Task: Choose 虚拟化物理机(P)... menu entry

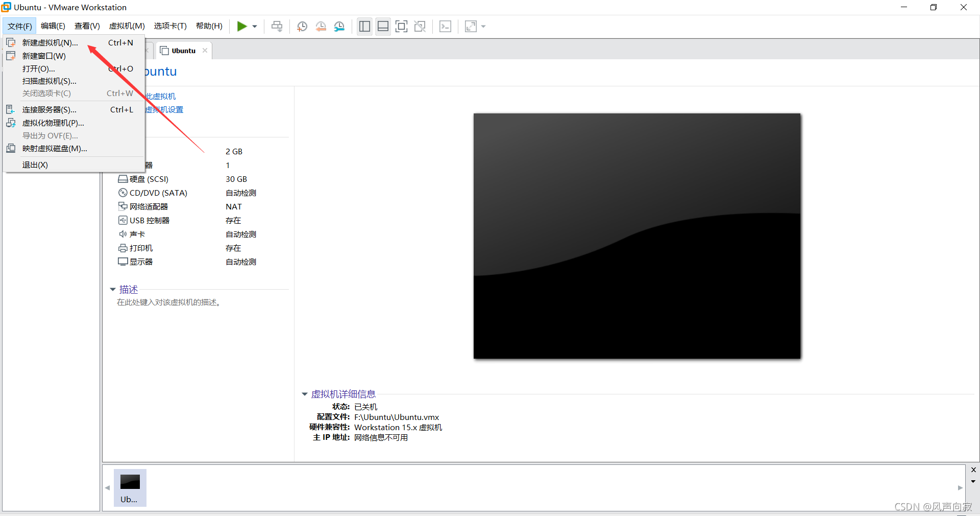Action: (73, 123)
